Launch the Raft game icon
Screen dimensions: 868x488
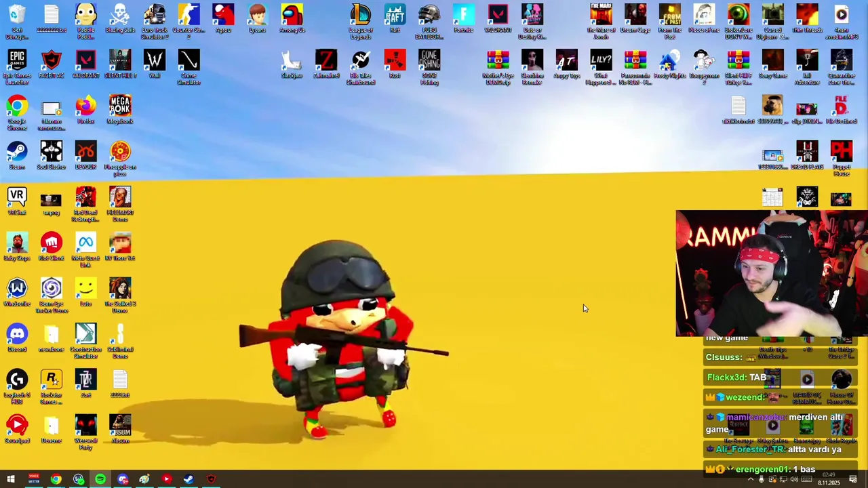click(395, 19)
